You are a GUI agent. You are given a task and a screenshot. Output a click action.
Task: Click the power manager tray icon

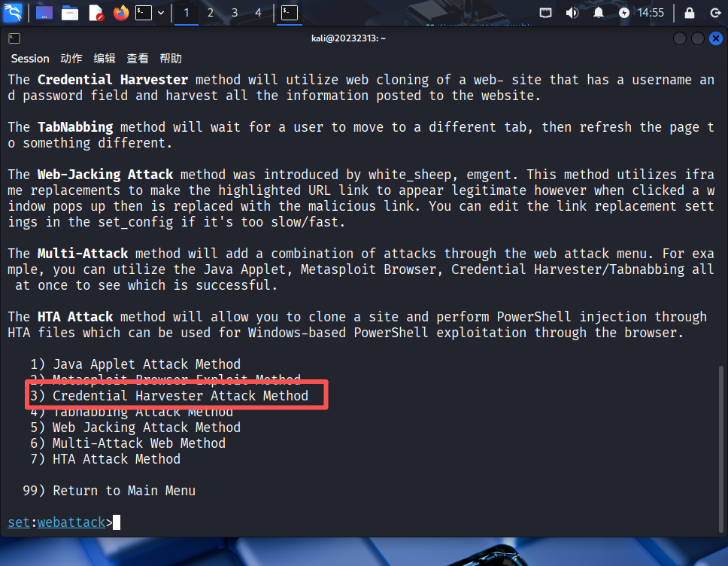624,13
